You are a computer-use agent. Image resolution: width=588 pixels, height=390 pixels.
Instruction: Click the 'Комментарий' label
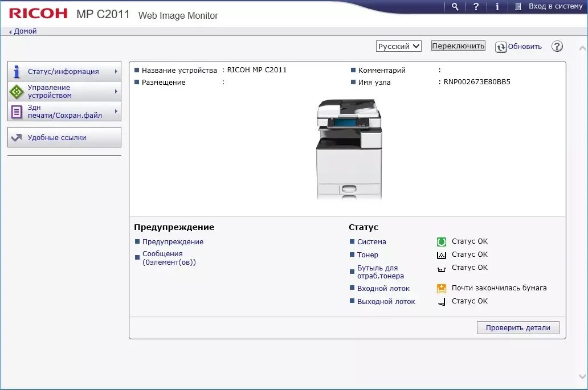[382, 70]
